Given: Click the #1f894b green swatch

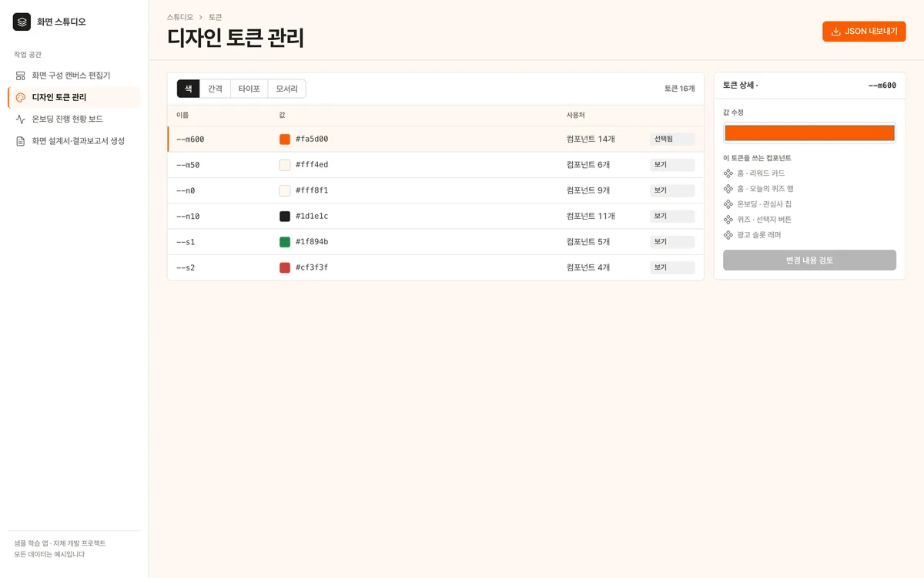Looking at the screenshot, I should tap(285, 242).
